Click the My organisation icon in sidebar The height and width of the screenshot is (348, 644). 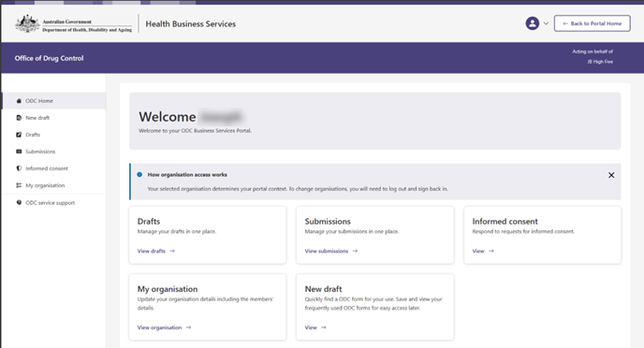pyautogui.click(x=19, y=185)
